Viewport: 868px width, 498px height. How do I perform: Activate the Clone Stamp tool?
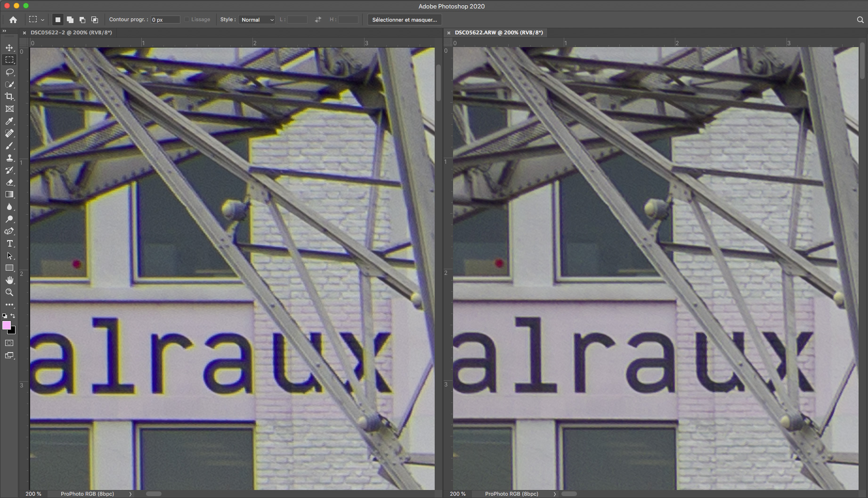[9, 158]
